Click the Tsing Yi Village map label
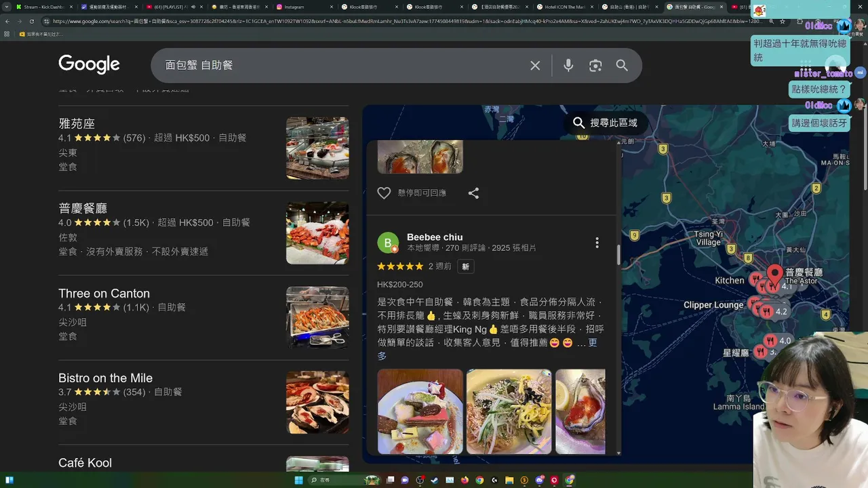868x488 pixels. (709, 238)
